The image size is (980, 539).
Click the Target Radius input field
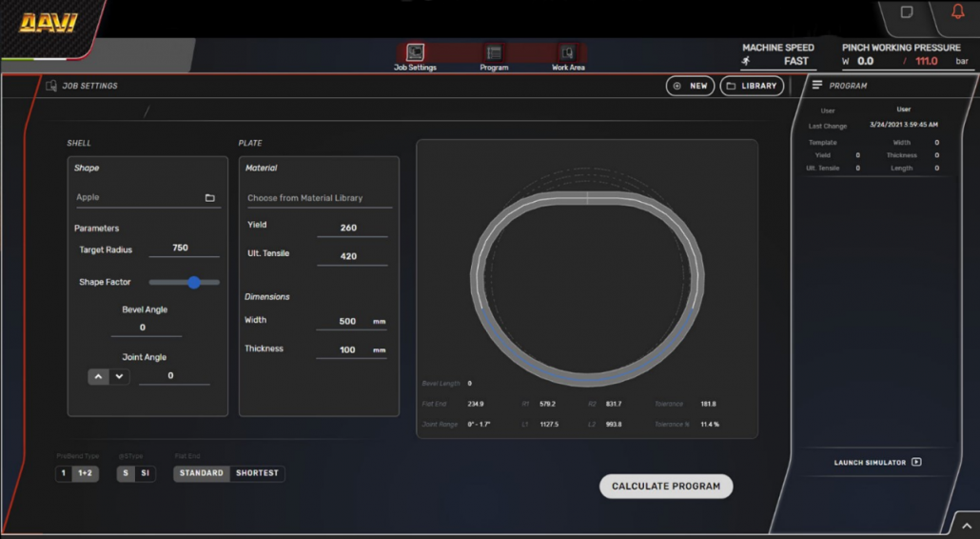tap(181, 248)
